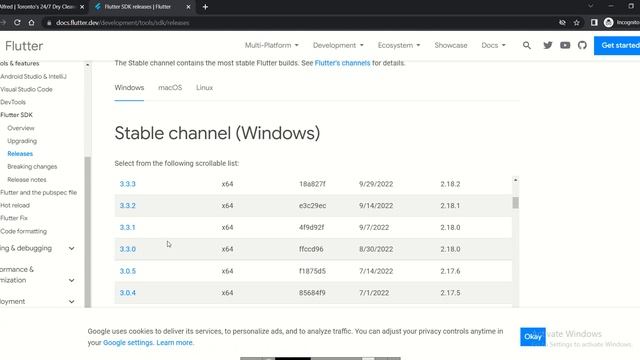The height and width of the screenshot is (360, 640).
Task: Open the site search magnifier icon
Action: tap(527, 45)
